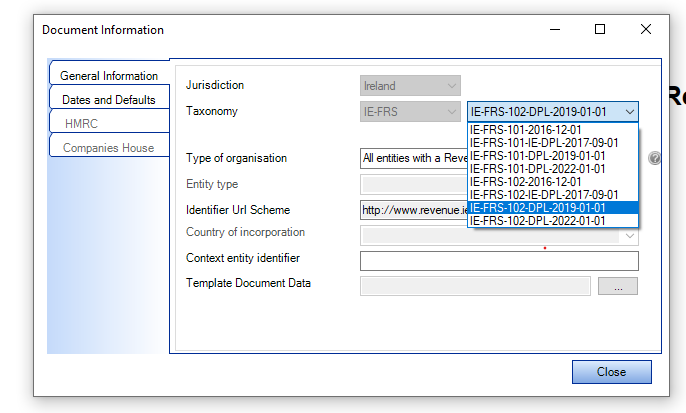The height and width of the screenshot is (413, 686).
Task: Switch to Dates and Defaults tab
Action: click(x=108, y=100)
